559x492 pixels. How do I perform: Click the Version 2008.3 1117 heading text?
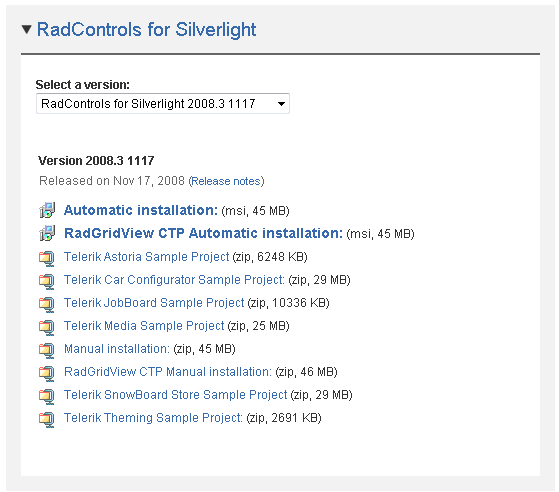(96, 161)
